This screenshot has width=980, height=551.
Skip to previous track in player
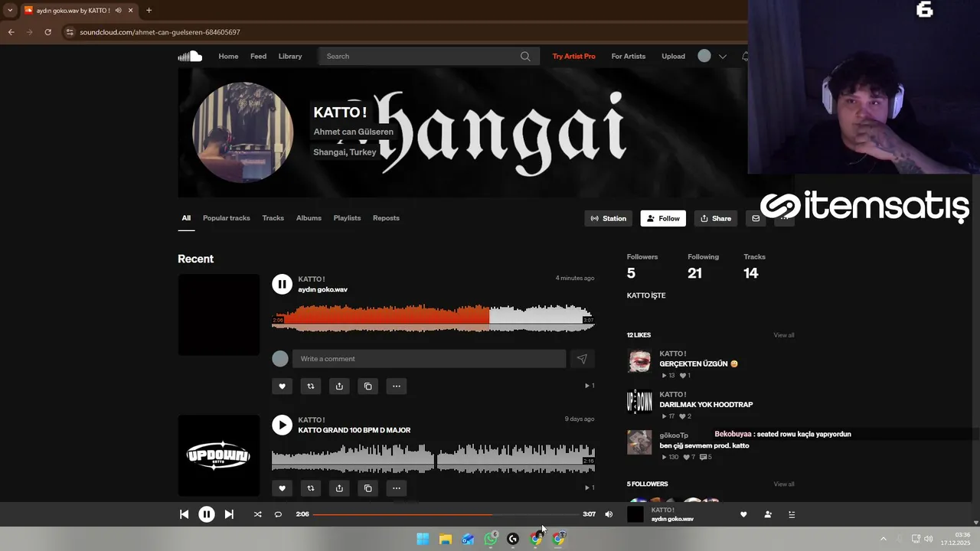coord(184,514)
